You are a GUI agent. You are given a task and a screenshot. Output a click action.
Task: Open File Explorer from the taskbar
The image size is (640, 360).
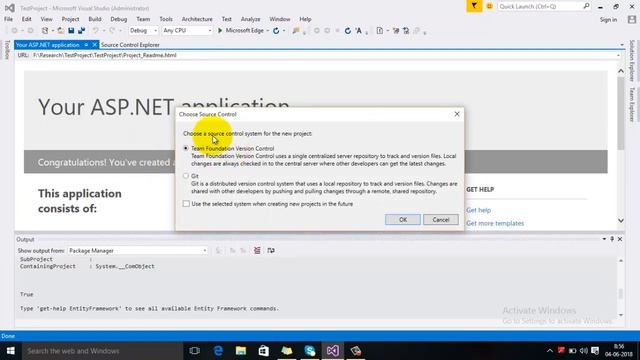[x=241, y=351]
